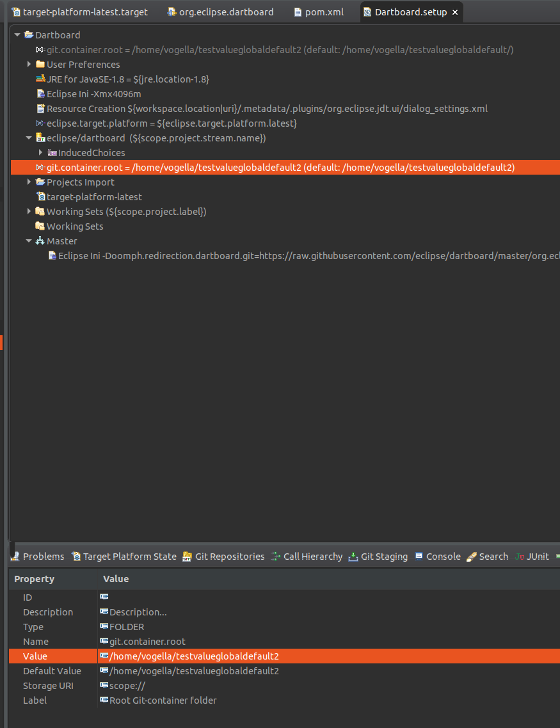Collapse the Dartboard root node
This screenshot has width=560, height=728.
point(17,35)
